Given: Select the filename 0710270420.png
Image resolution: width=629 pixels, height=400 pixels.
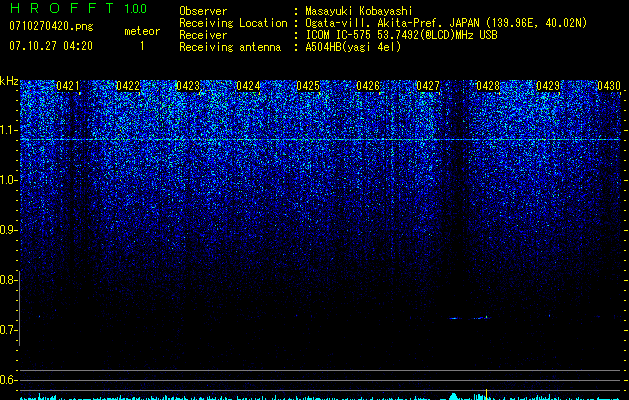Looking at the screenshot, I should [x=51, y=26].
